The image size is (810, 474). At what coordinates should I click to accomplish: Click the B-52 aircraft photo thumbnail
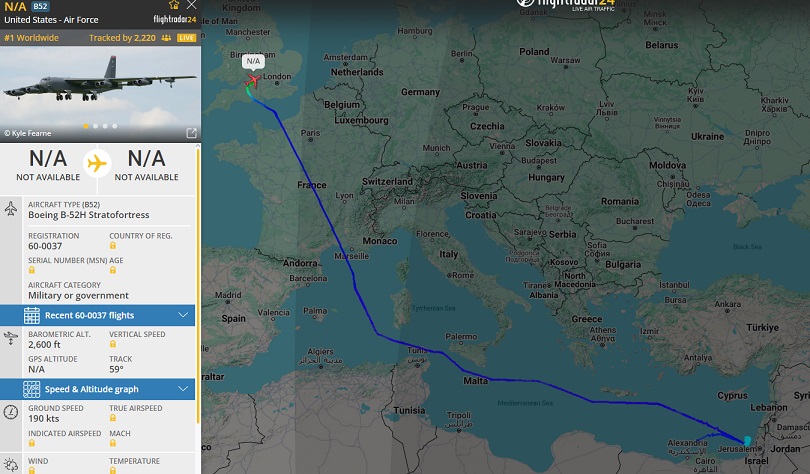99,88
